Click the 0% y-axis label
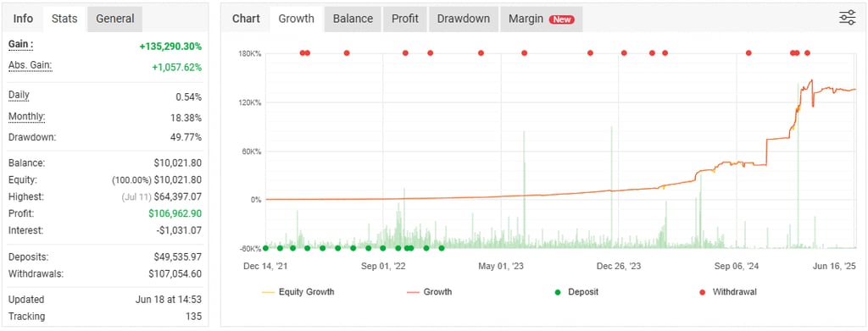Image resolution: width=868 pixels, height=331 pixels. [255, 200]
